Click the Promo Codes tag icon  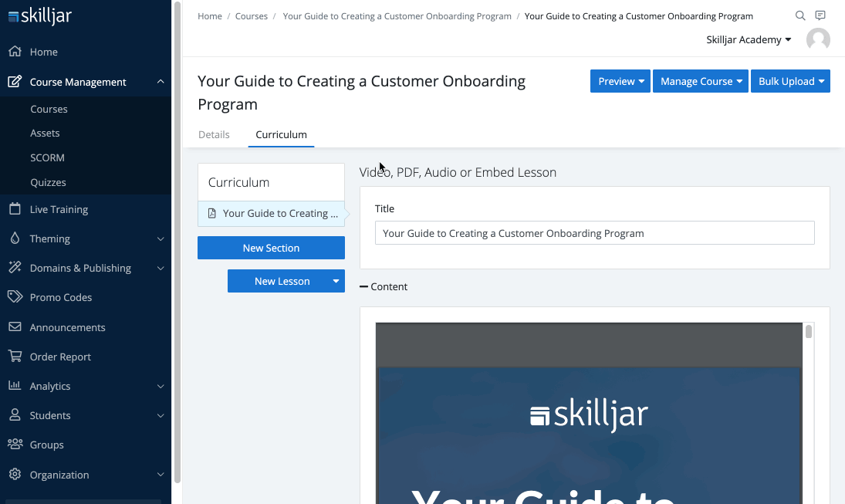point(15,297)
